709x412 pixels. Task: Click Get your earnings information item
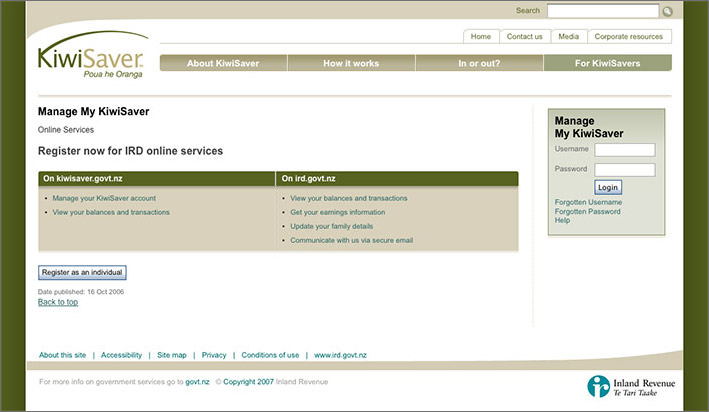pyautogui.click(x=338, y=212)
